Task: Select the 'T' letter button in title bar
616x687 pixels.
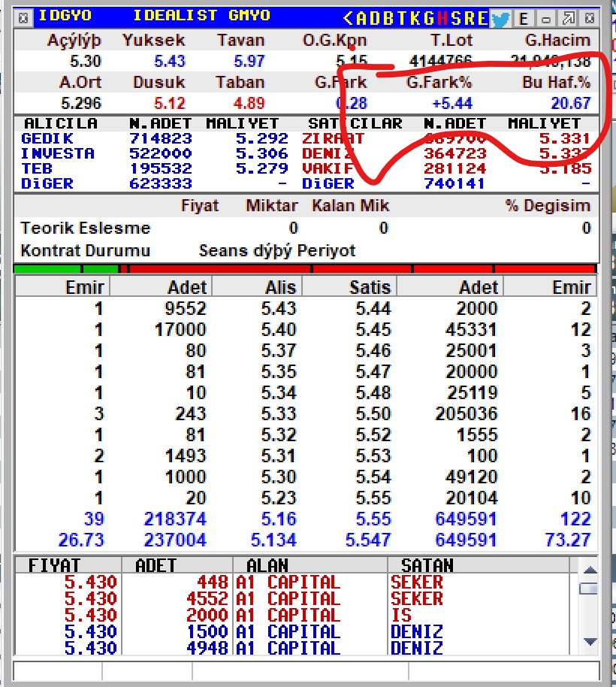Action: [x=401, y=18]
